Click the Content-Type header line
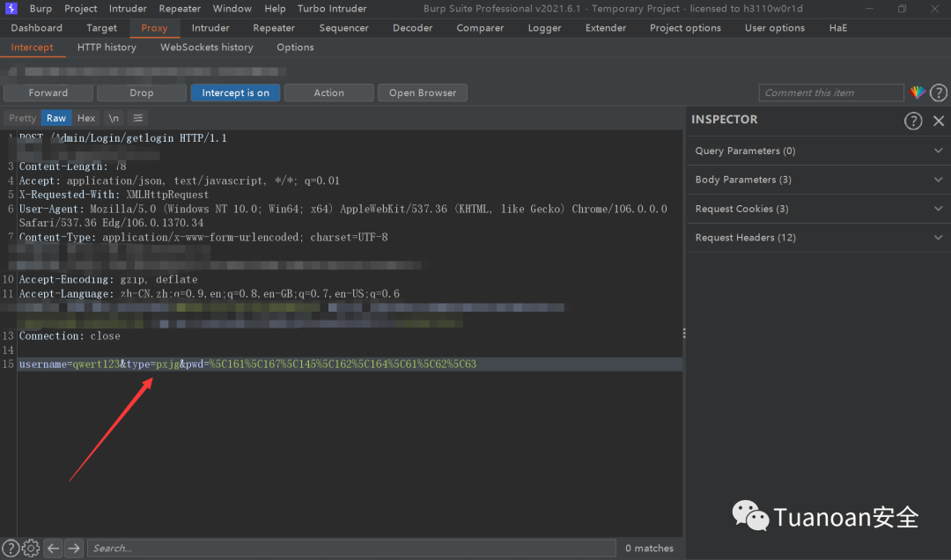951x560 pixels. pyautogui.click(x=203, y=237)
